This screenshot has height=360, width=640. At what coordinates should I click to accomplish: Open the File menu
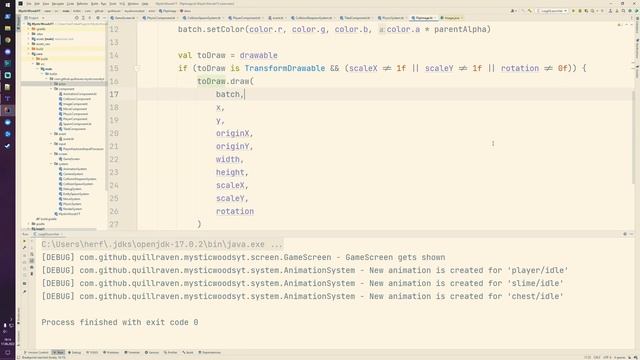(29, 4)
